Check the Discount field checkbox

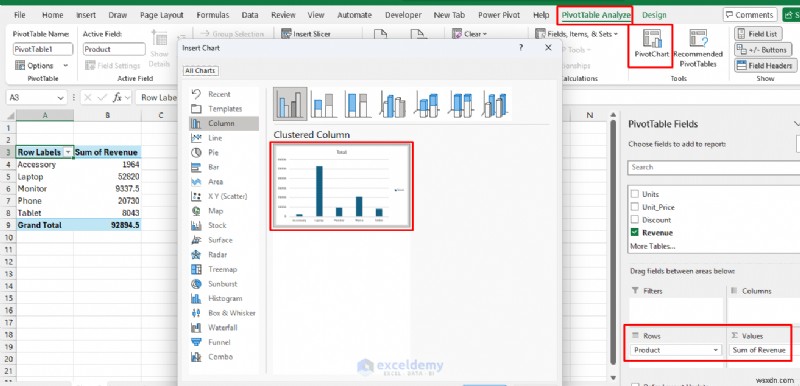click(x=635, y=220)
